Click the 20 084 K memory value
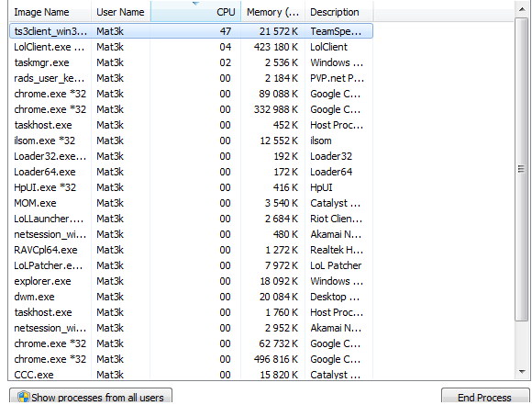532x405 pixels. click(279, 297)
